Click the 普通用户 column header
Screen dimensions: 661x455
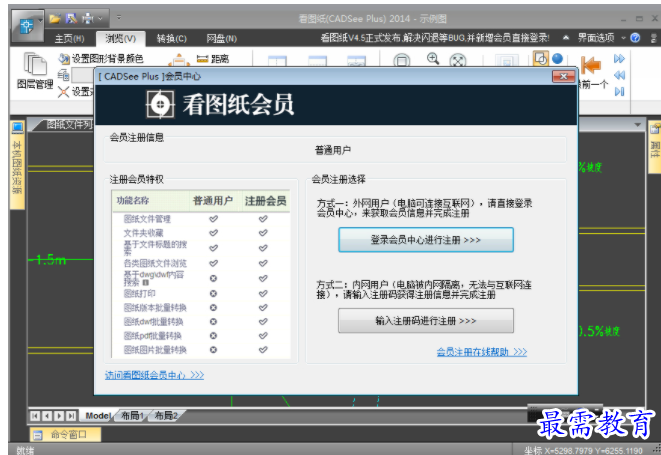click(x=213, y=201)
